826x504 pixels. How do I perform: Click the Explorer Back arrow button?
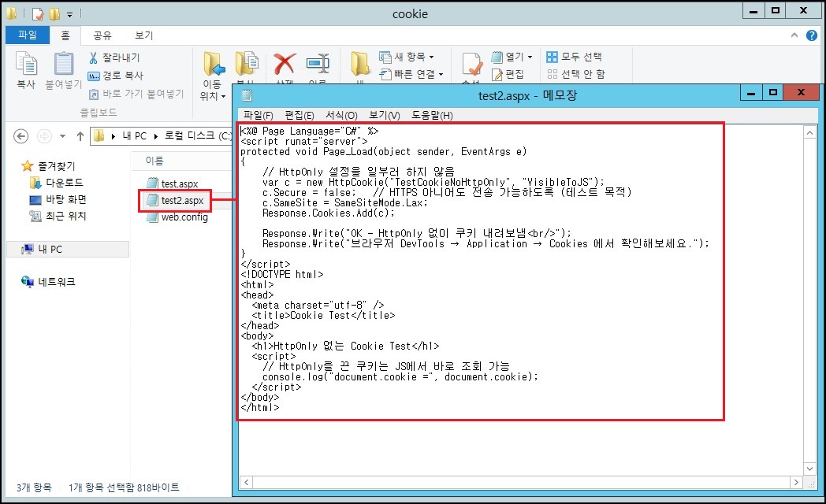[20, 136]
